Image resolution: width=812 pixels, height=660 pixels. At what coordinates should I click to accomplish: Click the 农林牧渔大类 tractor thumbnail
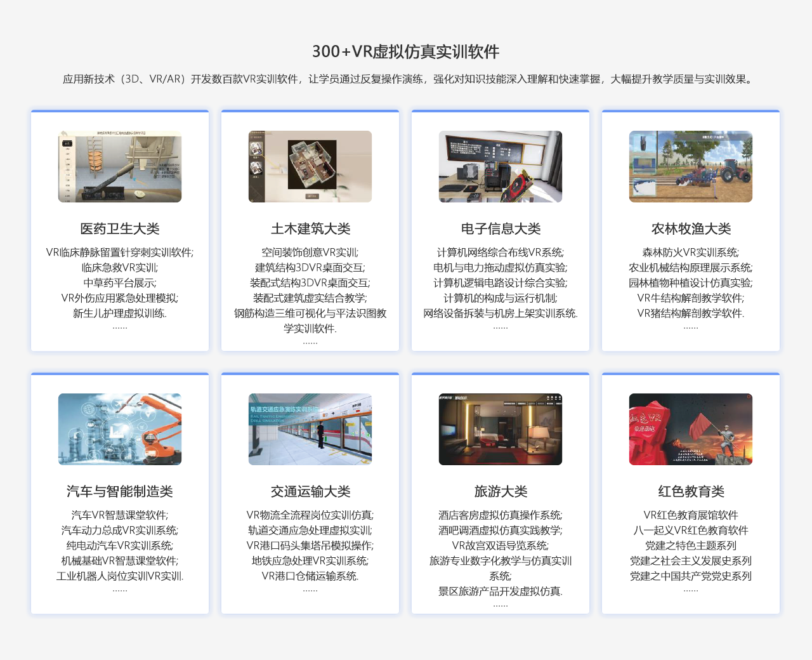tap(691, 166)
